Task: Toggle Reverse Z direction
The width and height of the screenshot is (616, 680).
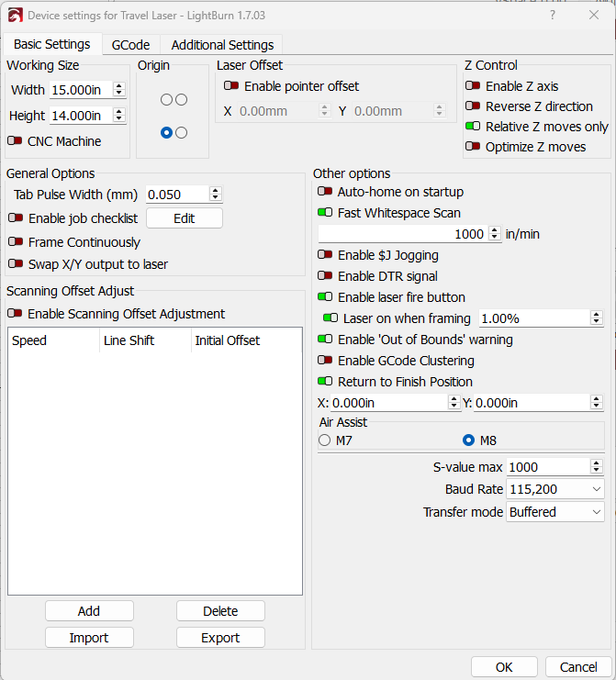Action: click(x=473, y=106)
